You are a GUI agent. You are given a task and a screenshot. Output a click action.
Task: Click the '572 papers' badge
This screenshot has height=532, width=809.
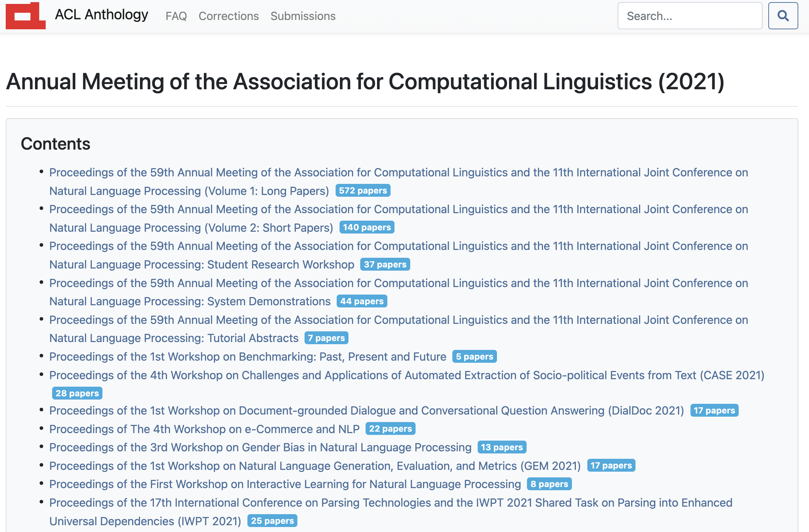(x=363, y=191)
